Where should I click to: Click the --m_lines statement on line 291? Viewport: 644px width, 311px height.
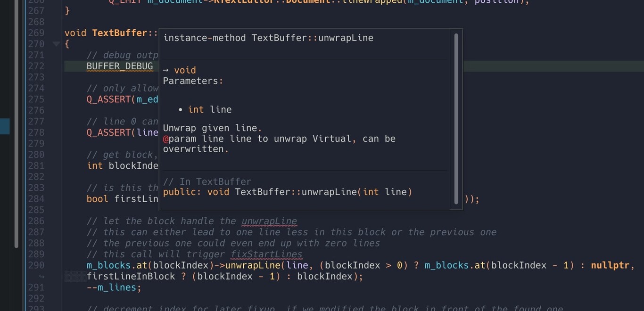113,287
